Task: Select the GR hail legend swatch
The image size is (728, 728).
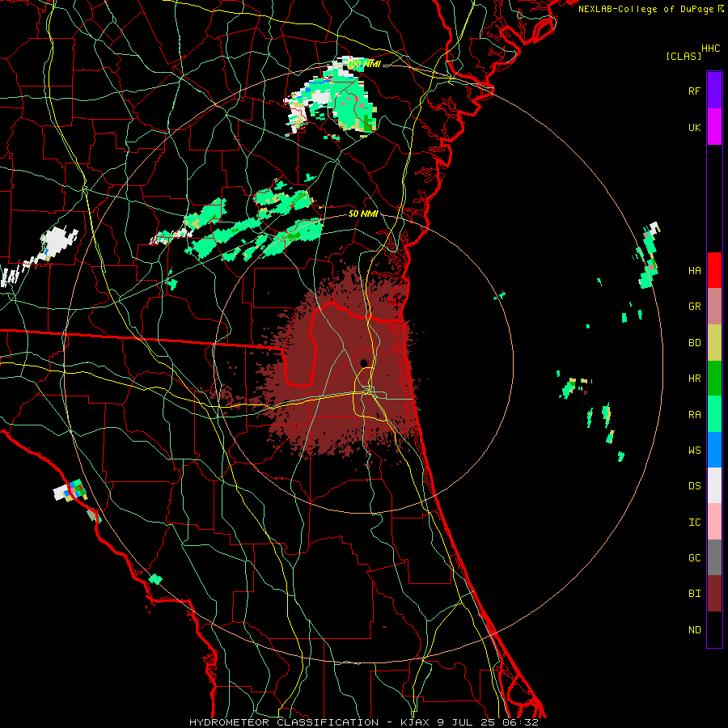Action: [714, 307]
